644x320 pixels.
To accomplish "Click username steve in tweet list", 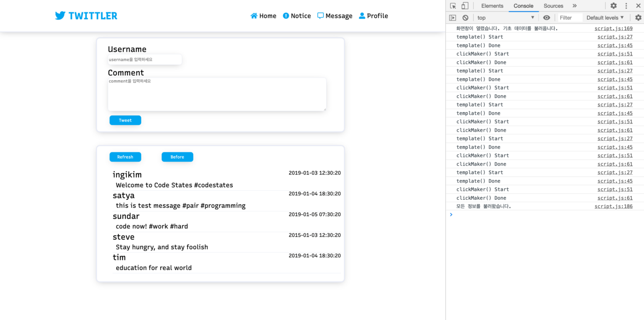I will (x=124, y=237).
